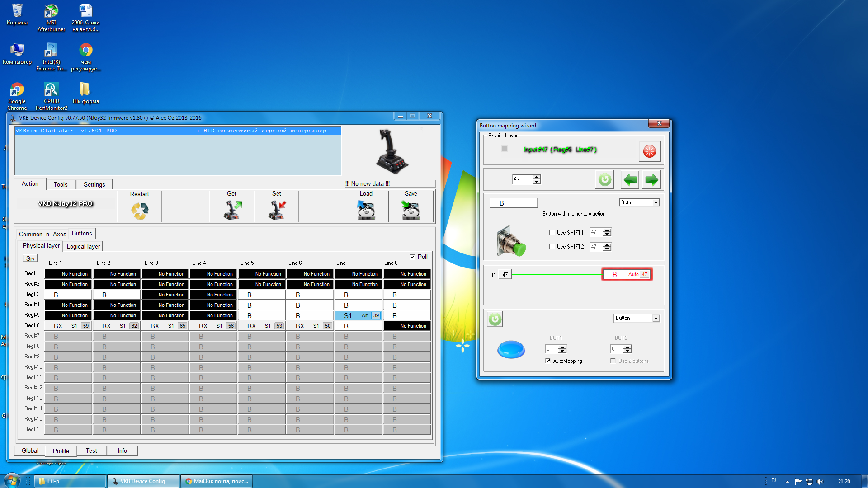The height and width of the screenshot is (488, 868).
Task: Click the Set joystick icon
Action: [277, 210]
